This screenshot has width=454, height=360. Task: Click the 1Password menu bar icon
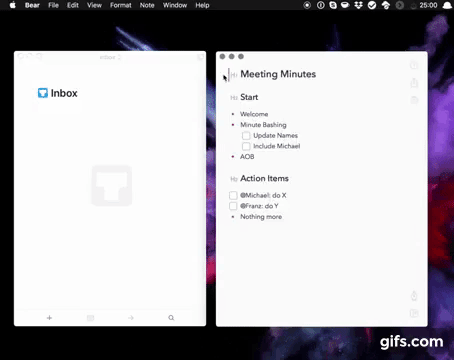click(x=321, y=5)
